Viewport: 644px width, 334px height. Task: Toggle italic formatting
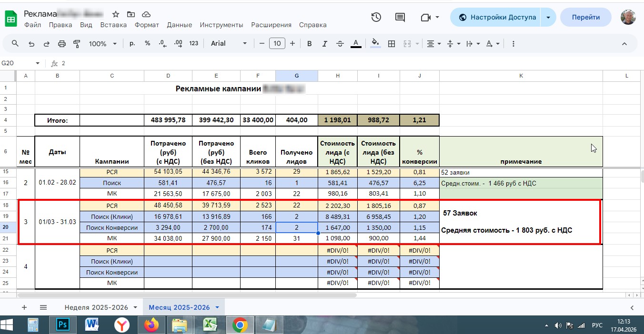coord(324,44)
